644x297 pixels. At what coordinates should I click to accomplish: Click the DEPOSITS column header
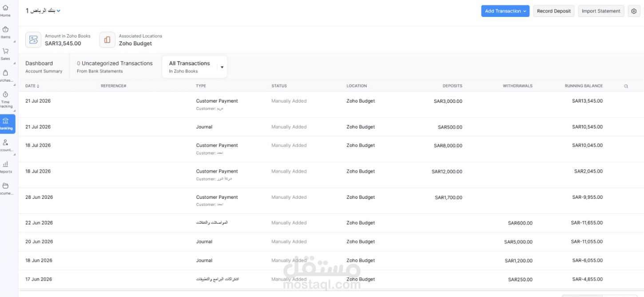click(453, 86)
